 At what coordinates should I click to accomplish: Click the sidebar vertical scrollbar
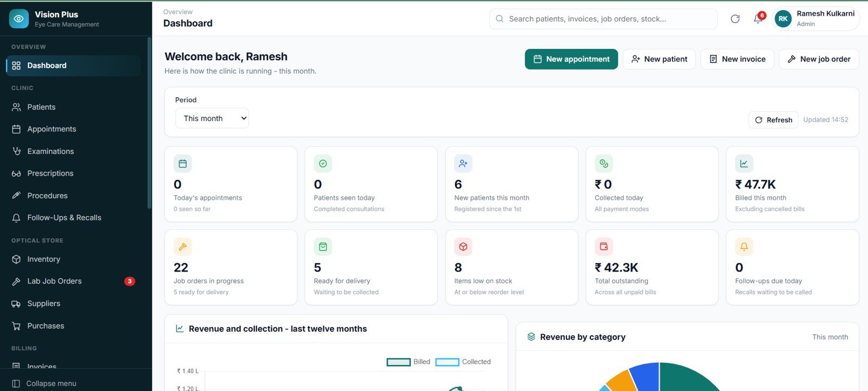click(x=149, y=123)
